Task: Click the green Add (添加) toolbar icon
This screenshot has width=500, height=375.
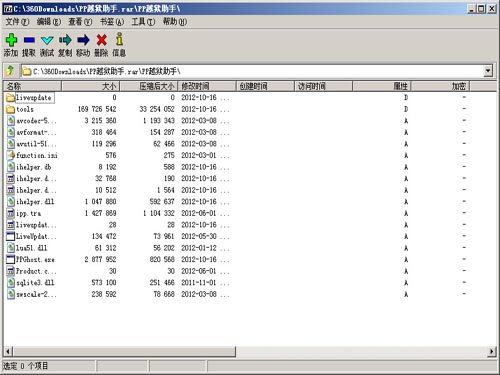Action: [x=11, y=40]
